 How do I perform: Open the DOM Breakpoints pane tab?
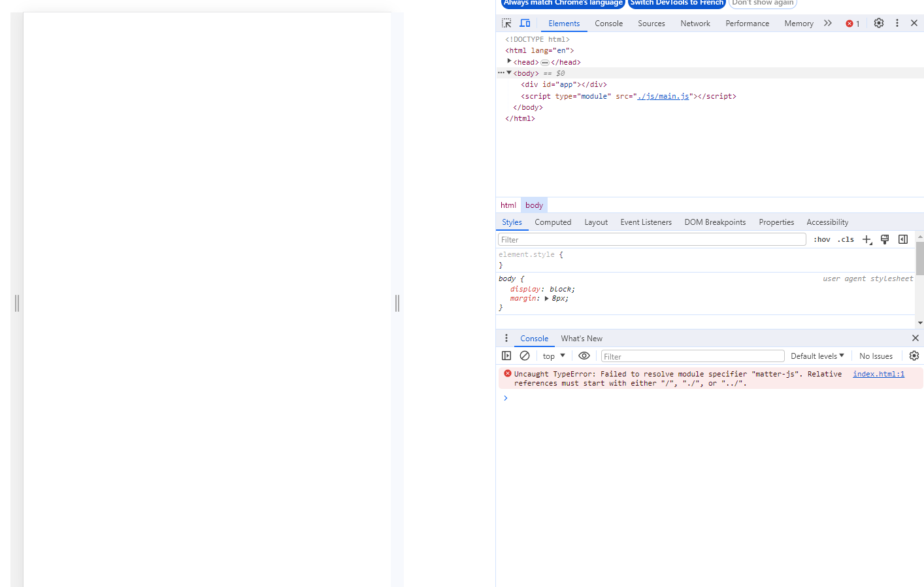[x=715, y=222]
